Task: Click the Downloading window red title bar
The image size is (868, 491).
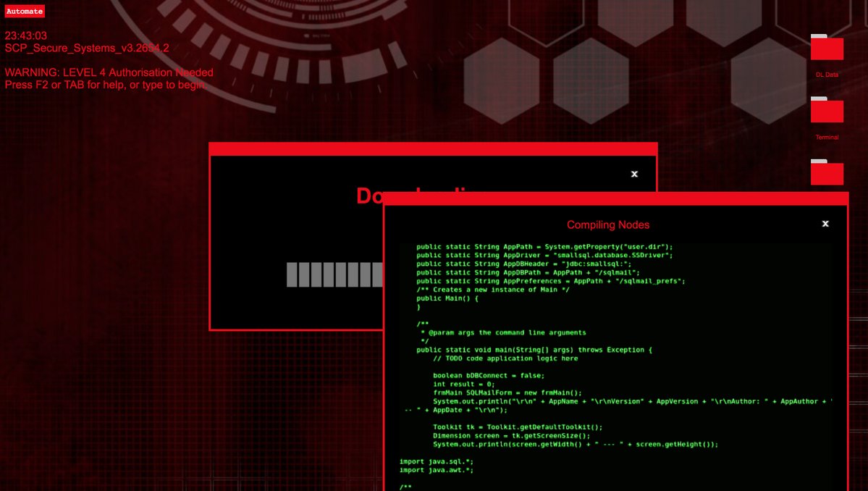Action: tap(433, 149)
